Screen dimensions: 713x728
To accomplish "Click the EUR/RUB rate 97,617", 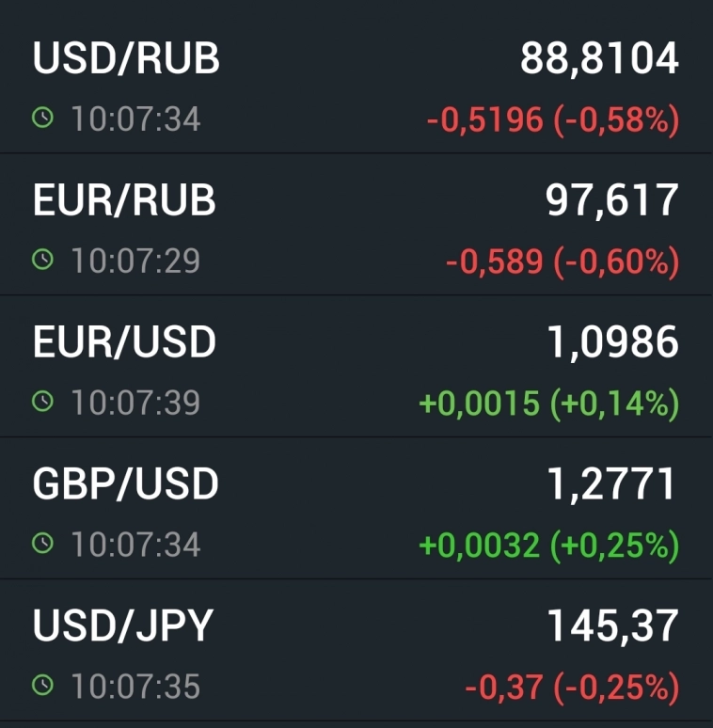I will click(612, 200).
